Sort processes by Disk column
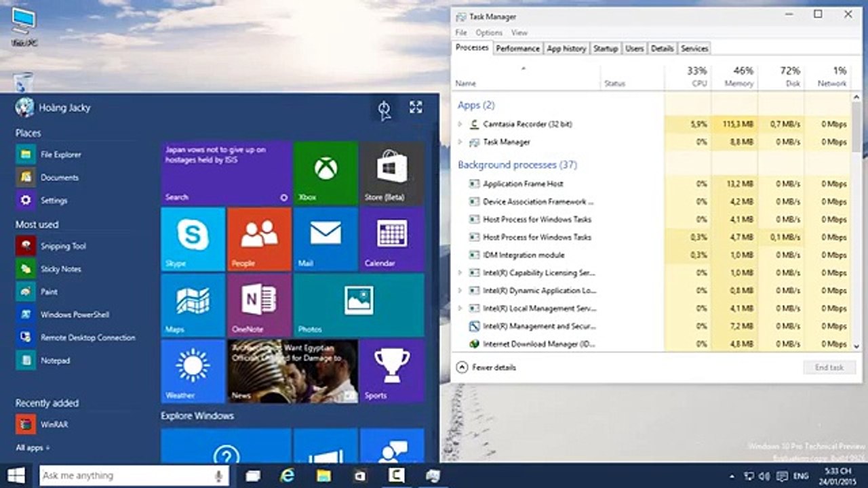The height and width of the screenshot is (488, 868). (781, 77)
